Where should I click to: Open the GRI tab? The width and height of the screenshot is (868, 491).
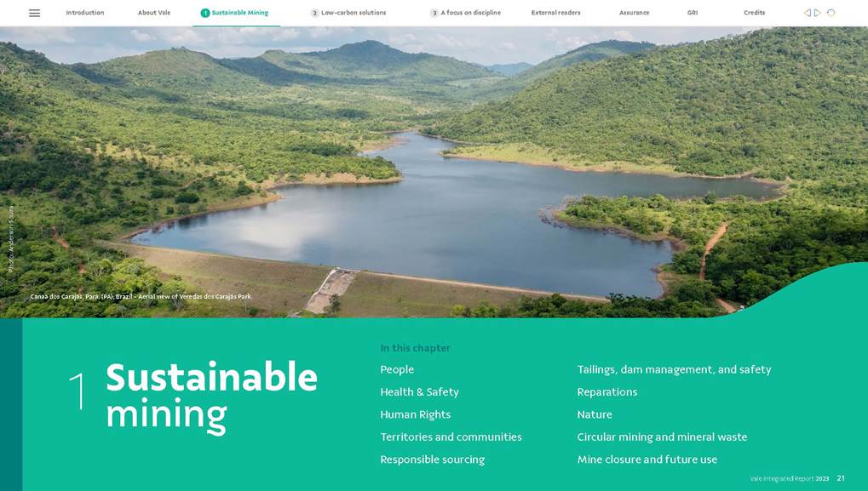693,13
